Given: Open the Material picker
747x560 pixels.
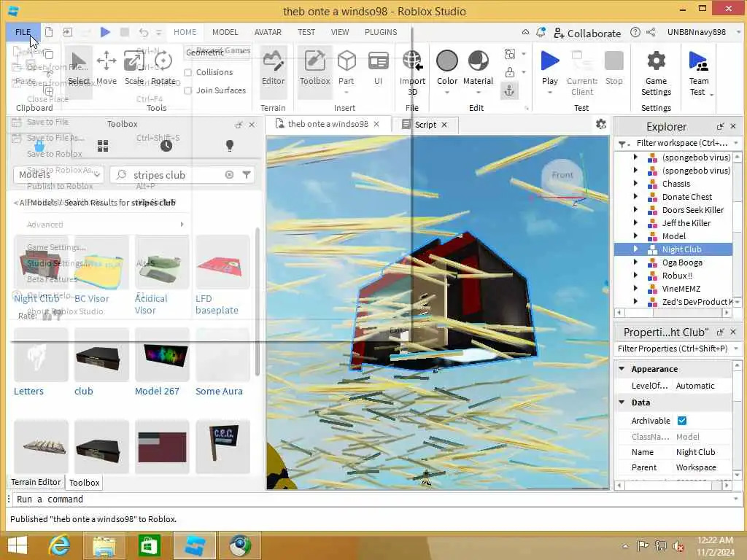Looking at the screenshot, I should [x=479, y=68].
